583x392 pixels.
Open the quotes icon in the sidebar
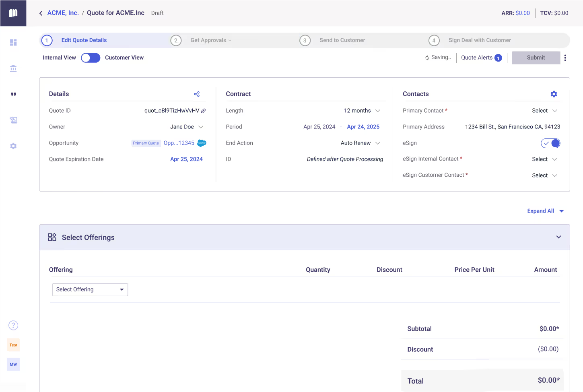pyautogui.click(x=13, y=94)
